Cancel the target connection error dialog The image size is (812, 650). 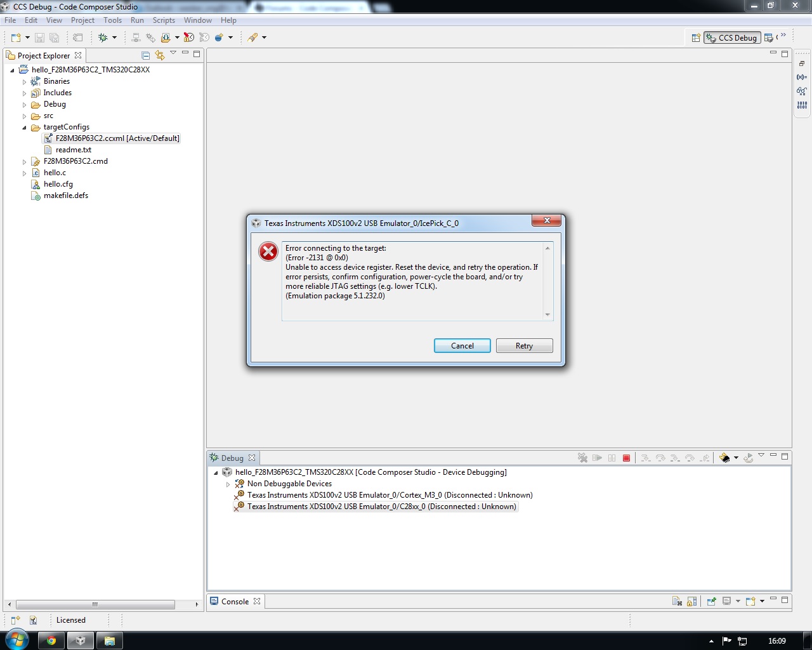[x=462, y=345]
